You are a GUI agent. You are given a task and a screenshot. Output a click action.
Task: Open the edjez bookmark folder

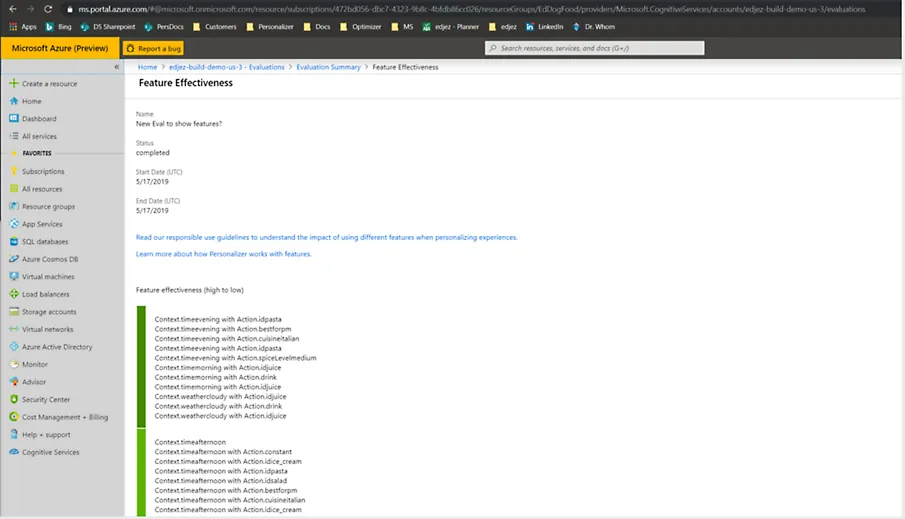pyautogui.click(x=503, y=27)
